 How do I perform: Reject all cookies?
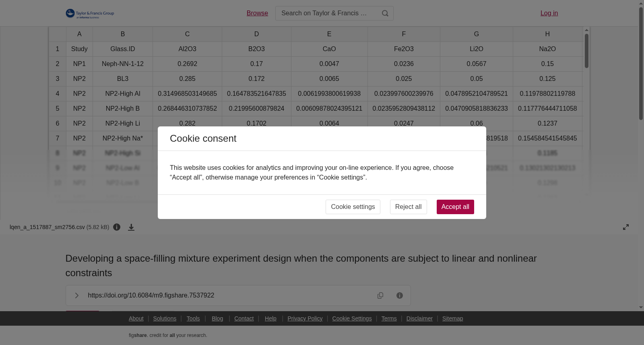(408, 207)
